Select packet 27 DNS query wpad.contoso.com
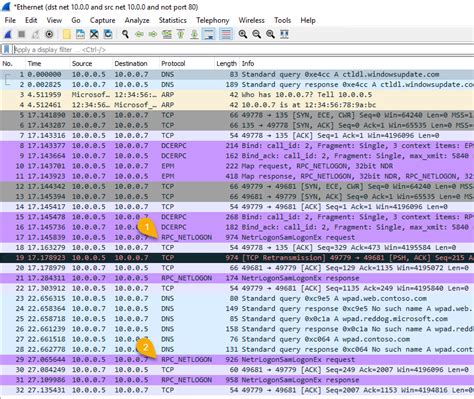The height and width of the screenshot is (399, 474). (x=237, y=339)
